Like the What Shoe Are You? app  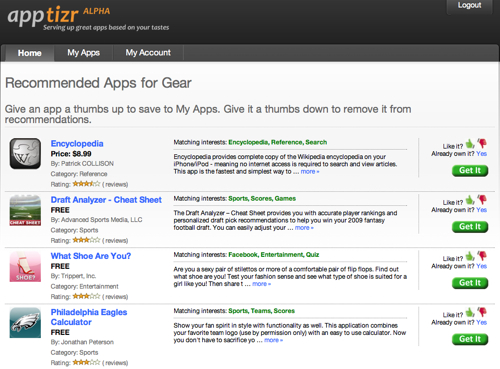(470, 256)
